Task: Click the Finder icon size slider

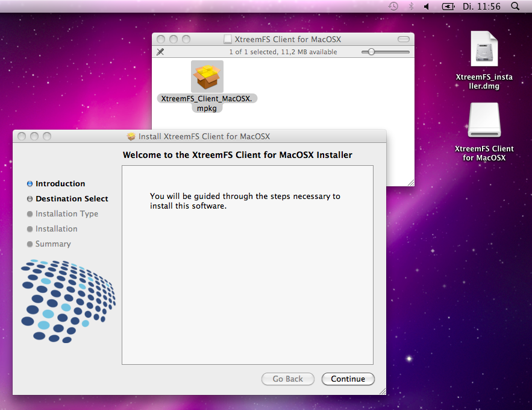Action: tap(372, 52)
